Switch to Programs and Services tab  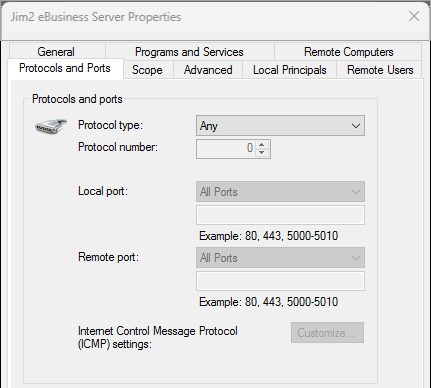point(189,51)
